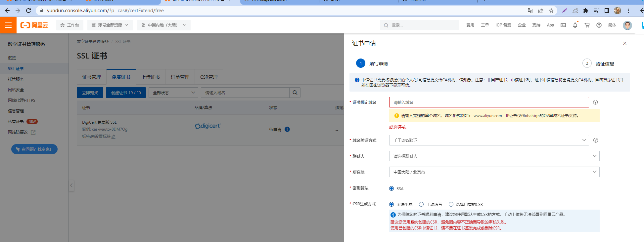Open ICP 备案 link in the header
Viewport: 644px width, 242px height.
[x=503, y=25]
